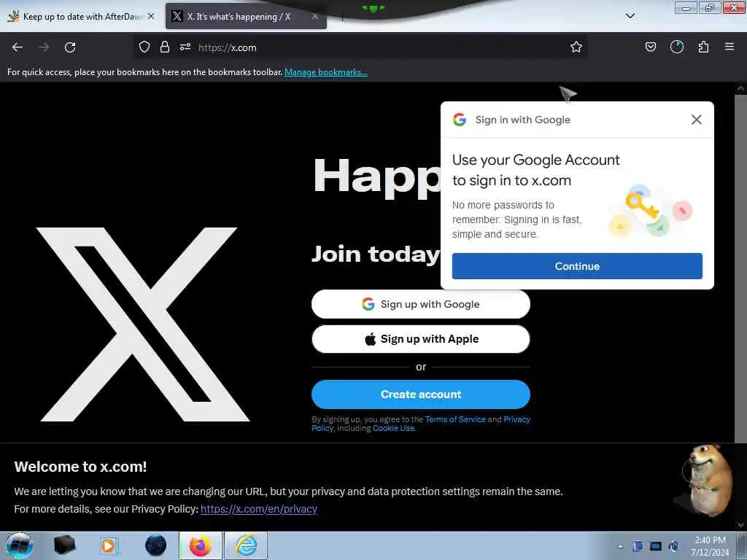The height and width of the screenshot is (560, 747).
Task: Click Sign up with Google button
Action: (421, 304)
